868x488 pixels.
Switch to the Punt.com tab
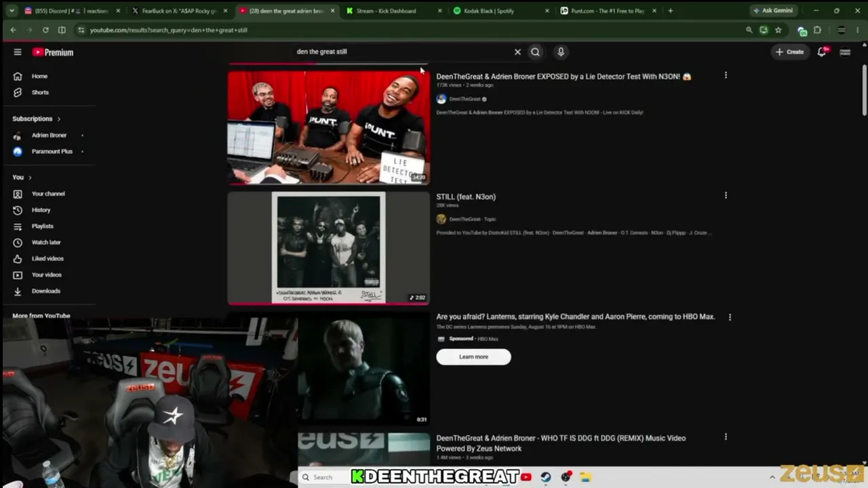click(x=607, y=11)
